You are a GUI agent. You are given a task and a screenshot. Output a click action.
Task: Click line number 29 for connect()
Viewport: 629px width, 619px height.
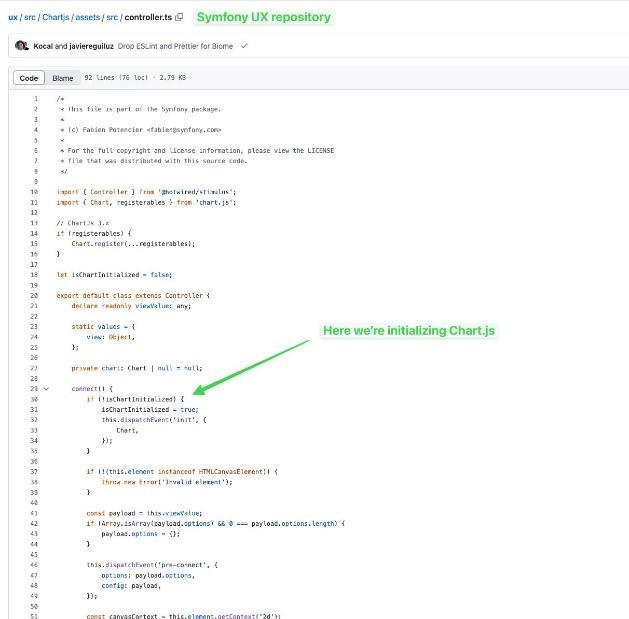click(34, 388)
